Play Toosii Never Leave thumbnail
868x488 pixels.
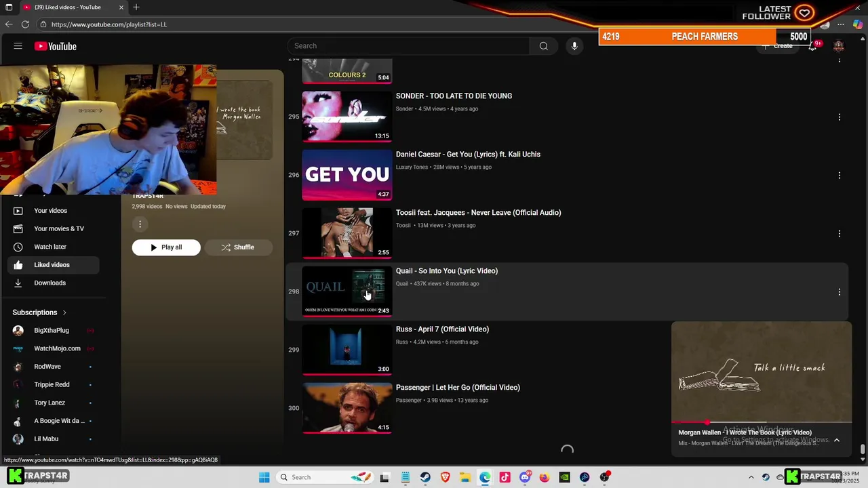click(x=347, y=233)
